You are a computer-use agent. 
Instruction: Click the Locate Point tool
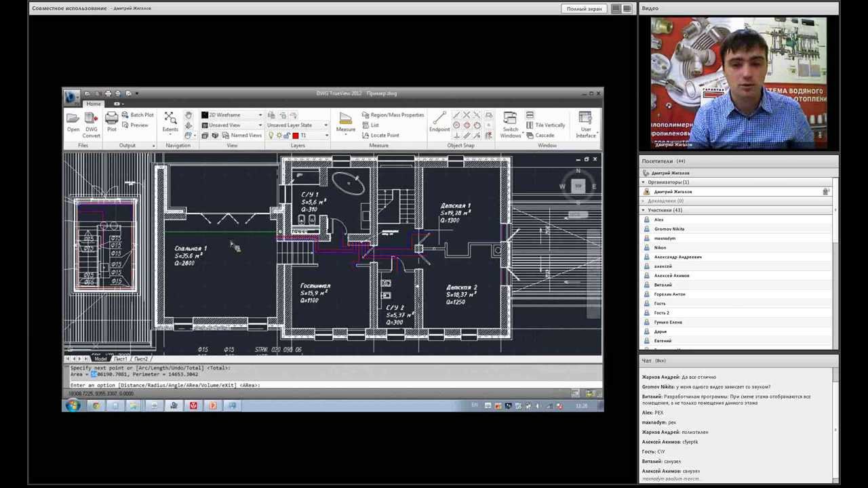[x=380, y=135]
